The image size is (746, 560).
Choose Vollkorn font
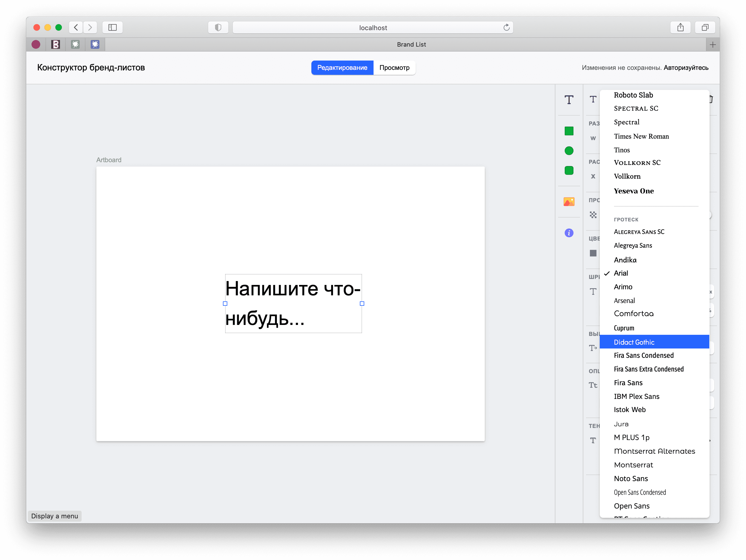(x=654, y=176)
